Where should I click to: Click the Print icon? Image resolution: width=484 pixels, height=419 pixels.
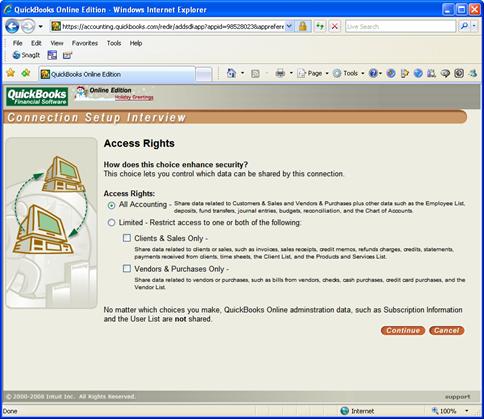pyautogui.click(x=280, y=73)
